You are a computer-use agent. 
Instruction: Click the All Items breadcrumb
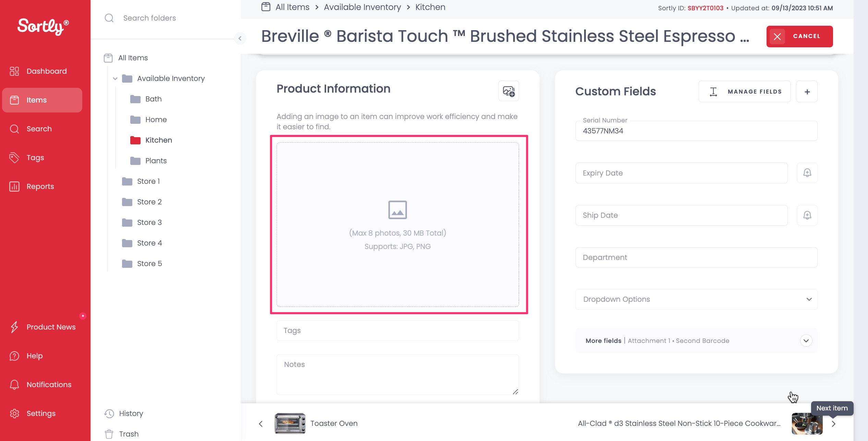[x=292, y=7]
